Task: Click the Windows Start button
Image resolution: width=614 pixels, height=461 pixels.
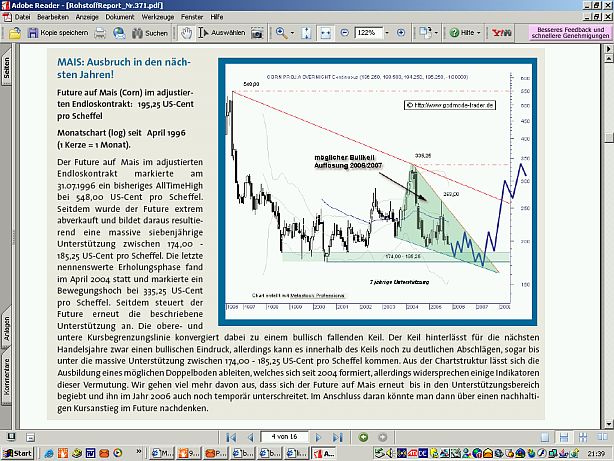Action: [x=18, y=454]
